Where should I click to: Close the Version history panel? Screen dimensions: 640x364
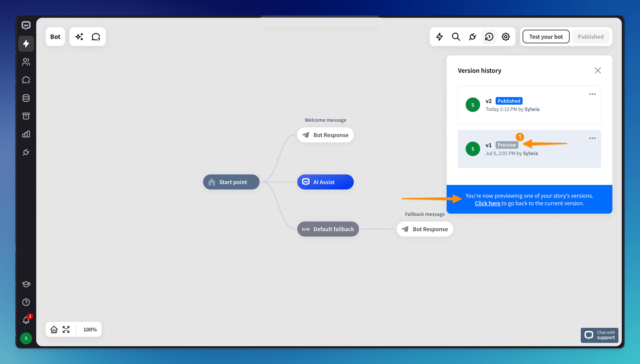(x=598, y=70)
